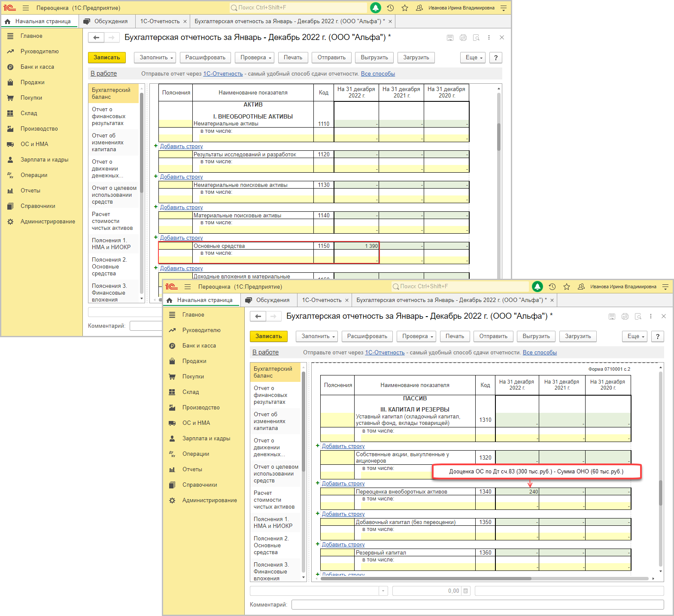Click Расшифровать button in front window

(367, 336)
